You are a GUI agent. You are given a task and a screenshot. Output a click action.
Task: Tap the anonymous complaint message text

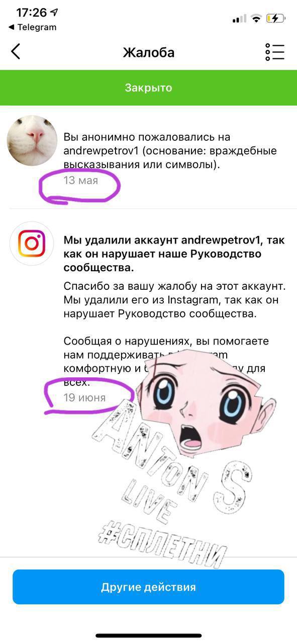tap(170, 151)
